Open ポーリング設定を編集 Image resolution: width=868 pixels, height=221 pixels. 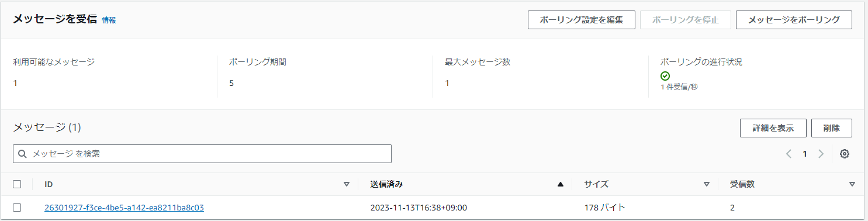582,19
